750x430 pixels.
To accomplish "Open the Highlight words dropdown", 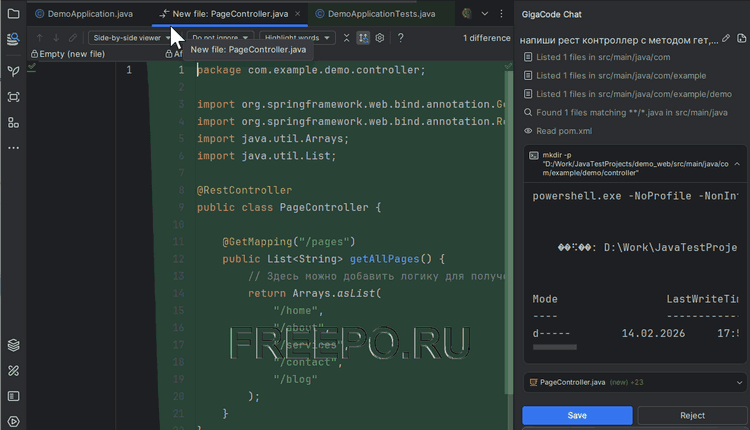I will point(298,38).
